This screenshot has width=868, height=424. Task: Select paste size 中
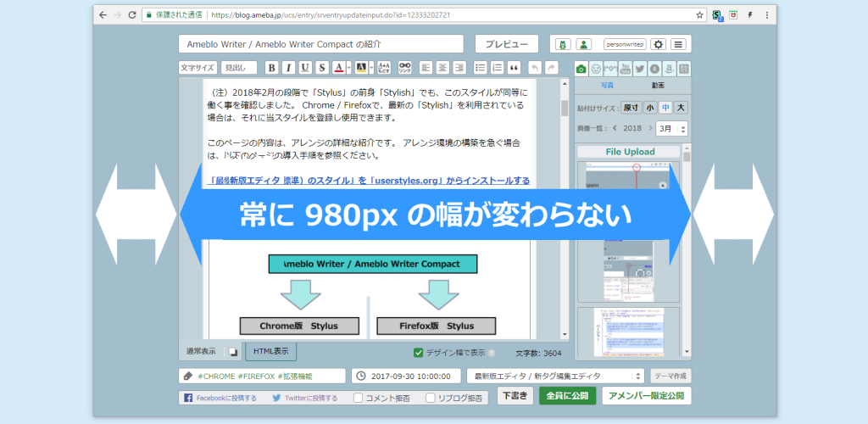coord(665,108)
